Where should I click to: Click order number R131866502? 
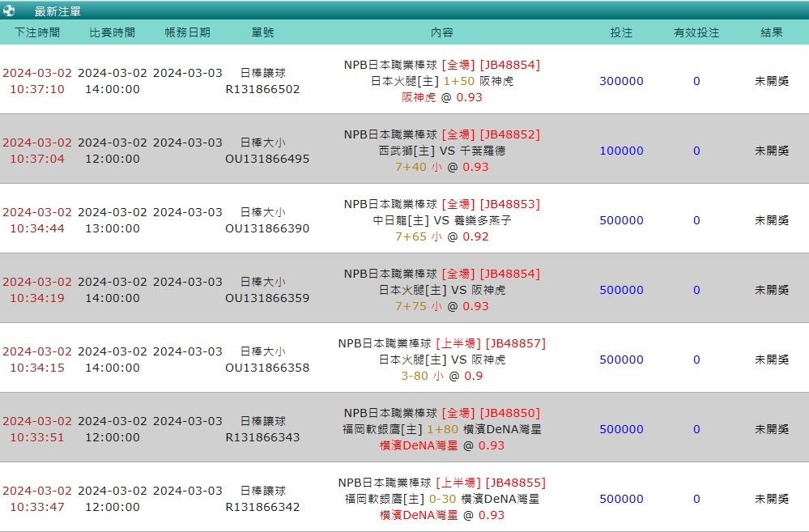click(262, 89)
